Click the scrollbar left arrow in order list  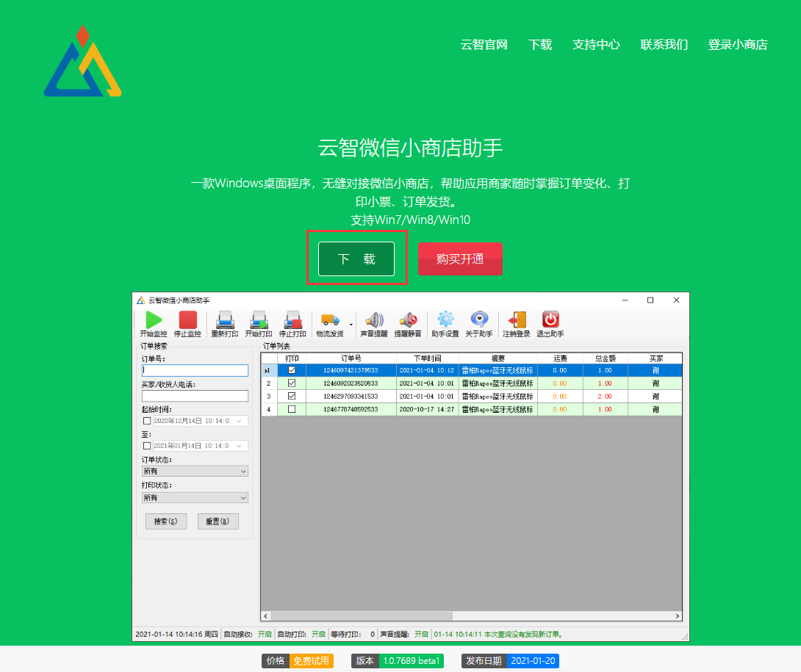point(265,616)
